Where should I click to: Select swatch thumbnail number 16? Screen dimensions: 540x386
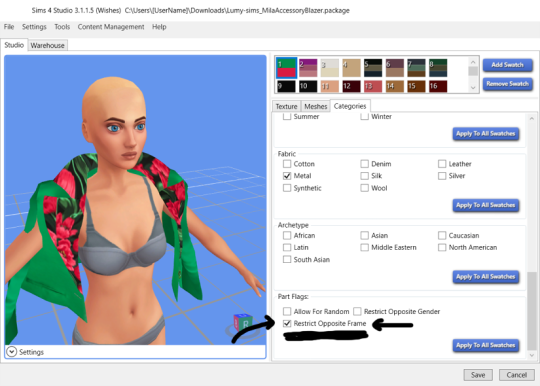[438, 86]
